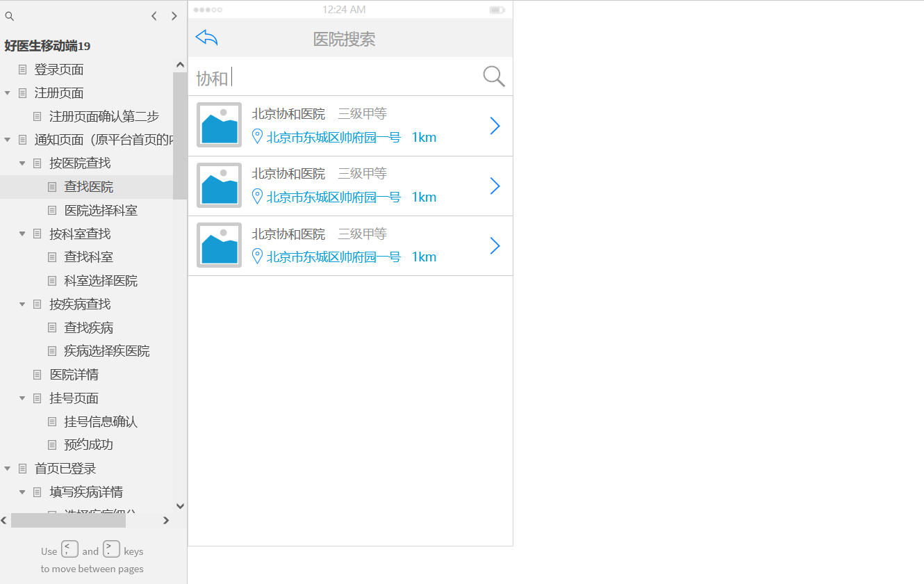Click the page icon beside 查找科室
This screenshot has height=584, width=924.
(x=52, y=257)
